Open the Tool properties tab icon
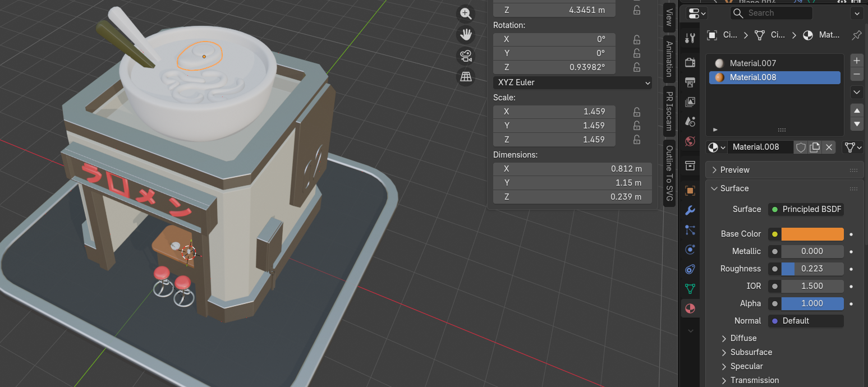 click(690, 38)
